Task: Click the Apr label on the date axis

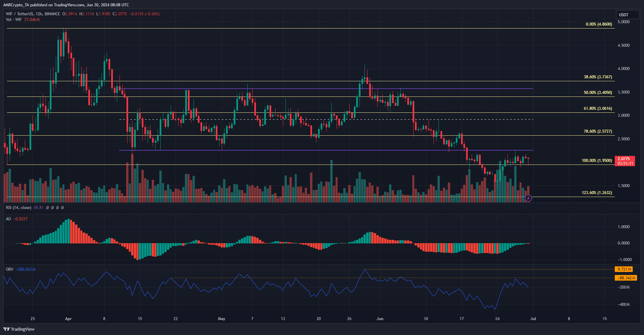Action: click(x=68, y=319)
